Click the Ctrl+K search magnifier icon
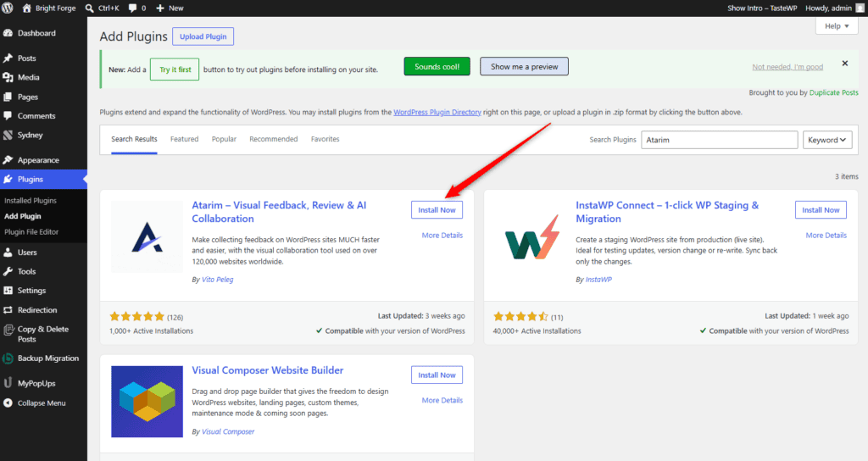868x461 pixels. (x=90, y=8)
